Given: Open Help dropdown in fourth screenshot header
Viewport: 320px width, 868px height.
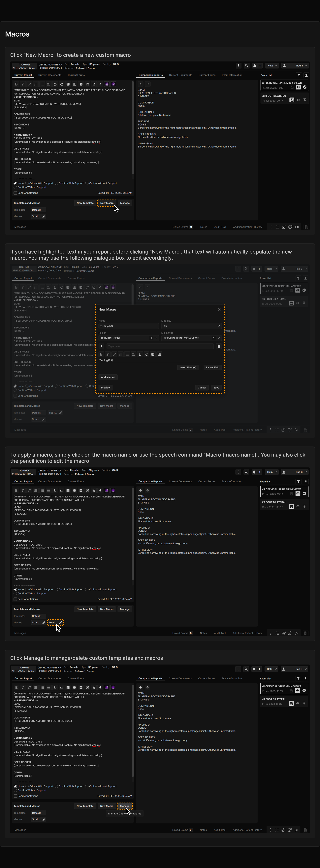Looking at the screenshot, I should 272,669.
